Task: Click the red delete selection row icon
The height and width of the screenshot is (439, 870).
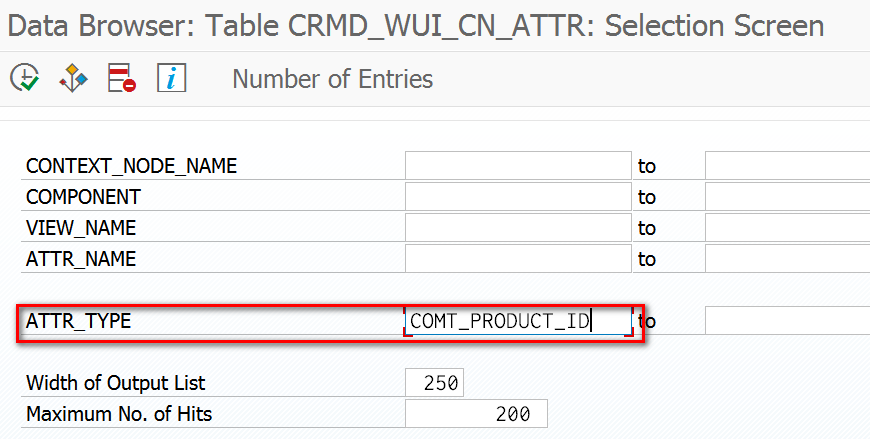Action: 121,78
